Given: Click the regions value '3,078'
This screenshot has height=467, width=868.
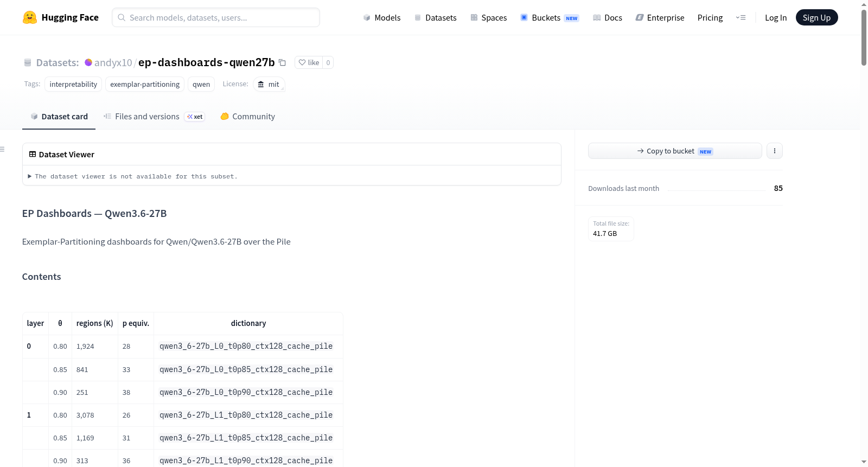Looking at the screenshot, I should click(x=85, y=415).
